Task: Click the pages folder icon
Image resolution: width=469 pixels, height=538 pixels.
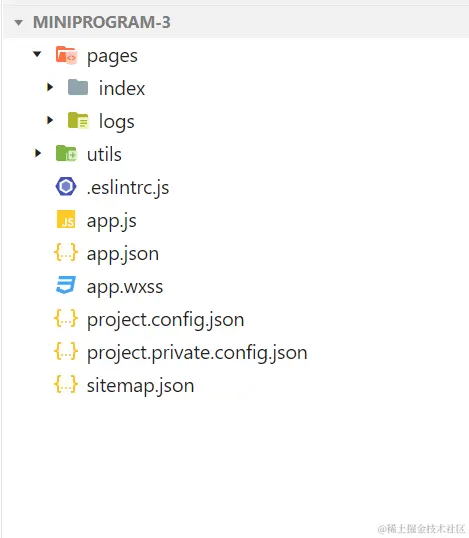Action: tap(66, 55)
